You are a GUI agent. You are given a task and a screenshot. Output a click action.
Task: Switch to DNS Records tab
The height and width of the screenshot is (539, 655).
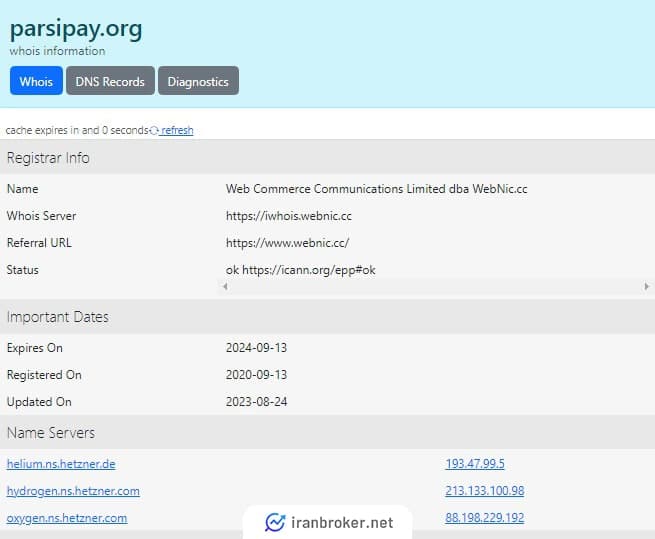point(110,81)
